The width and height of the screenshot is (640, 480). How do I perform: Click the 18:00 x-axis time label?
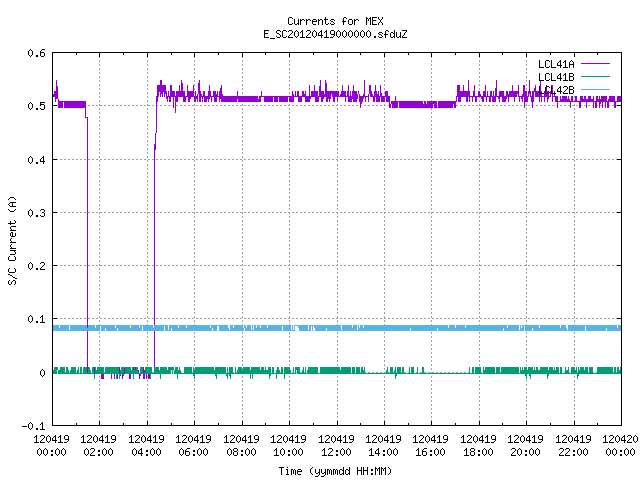tap(478, 452)
